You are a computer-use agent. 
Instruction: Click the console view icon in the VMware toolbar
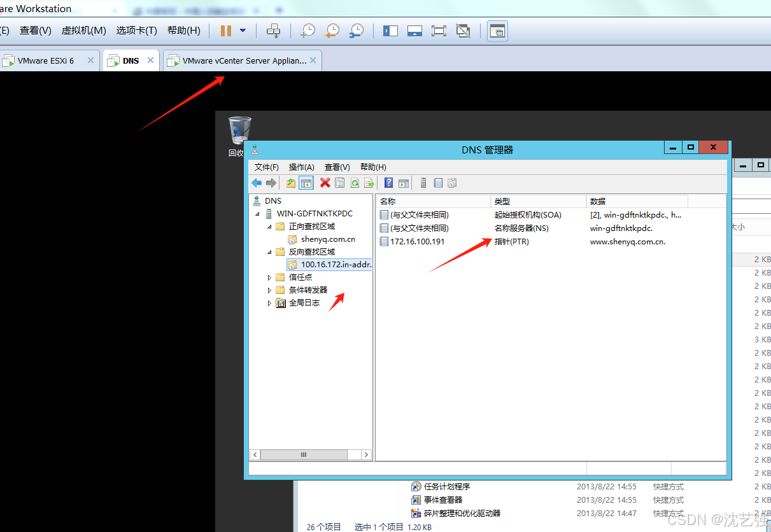[x=497, y=31]
